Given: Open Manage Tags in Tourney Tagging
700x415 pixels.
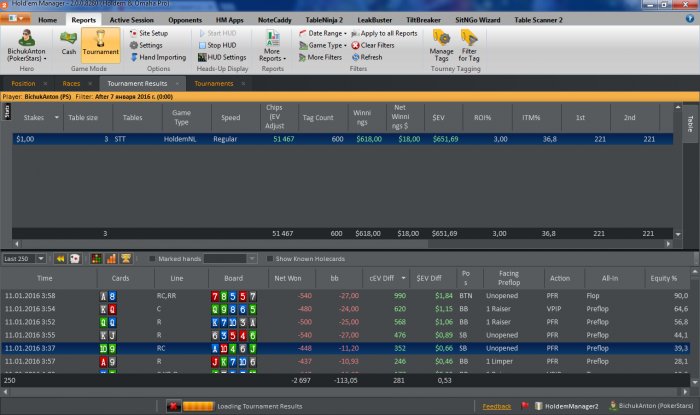Looking at the screenshot, I should pyautogui.click(x=441, y=43).
